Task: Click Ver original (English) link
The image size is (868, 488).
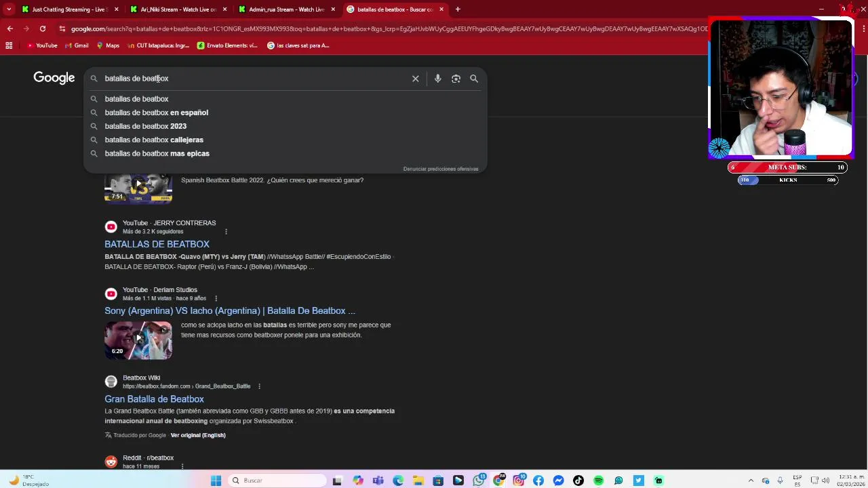Action: (x=198, y=435)
